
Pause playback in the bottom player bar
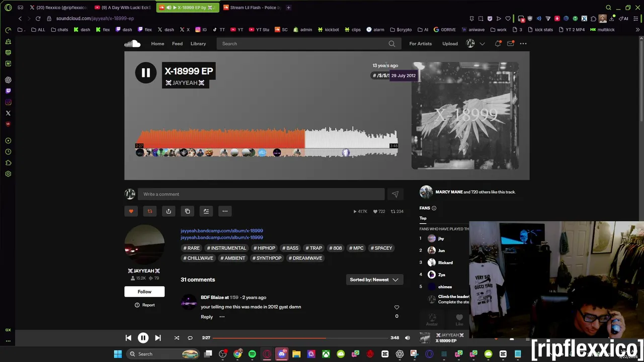coord(143,338)
